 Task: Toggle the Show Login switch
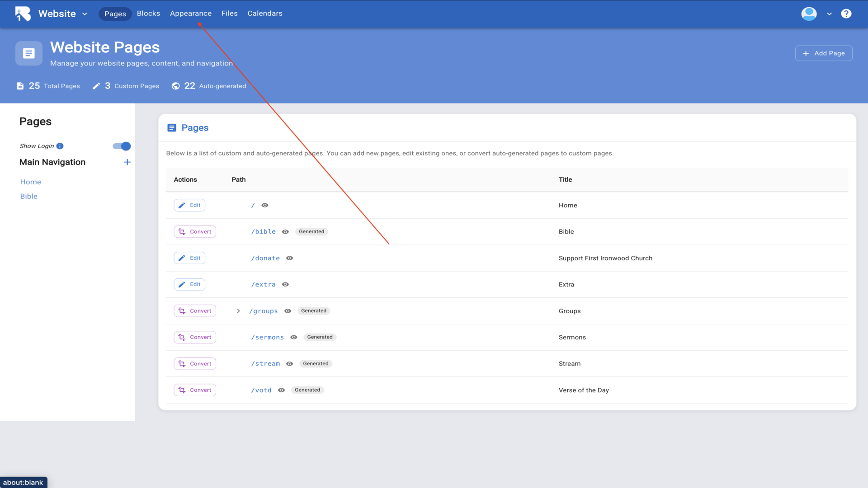(122, 146)
